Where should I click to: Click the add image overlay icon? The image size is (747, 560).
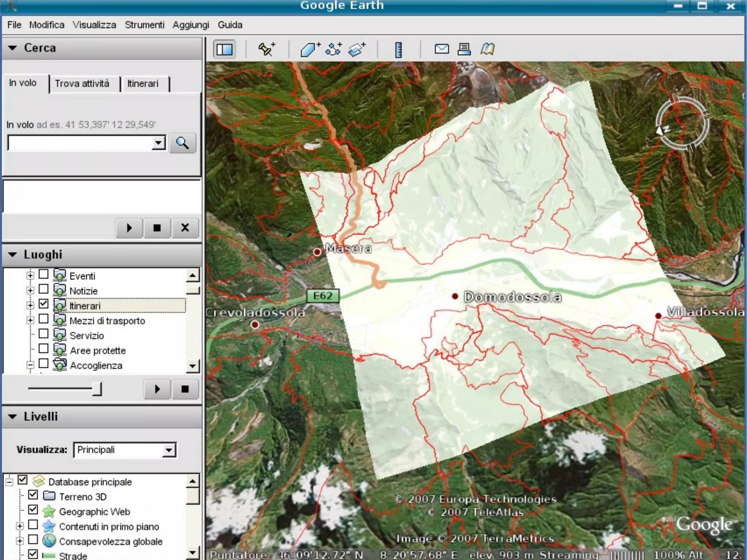pyautogui.click(x=356, y=49)
